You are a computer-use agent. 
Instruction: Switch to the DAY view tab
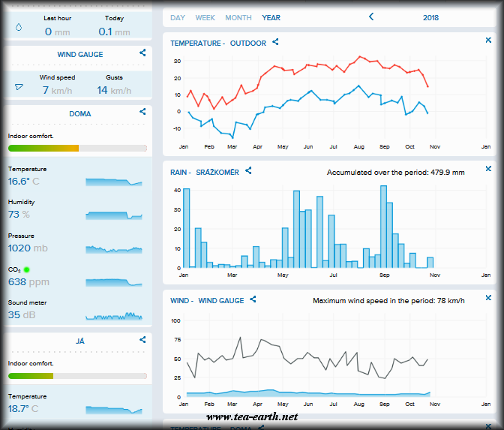(178, 17)
